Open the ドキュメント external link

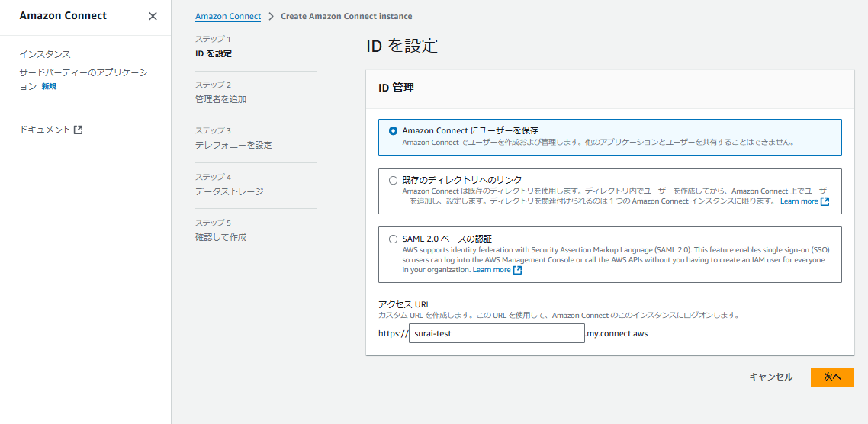click(51, 130)
